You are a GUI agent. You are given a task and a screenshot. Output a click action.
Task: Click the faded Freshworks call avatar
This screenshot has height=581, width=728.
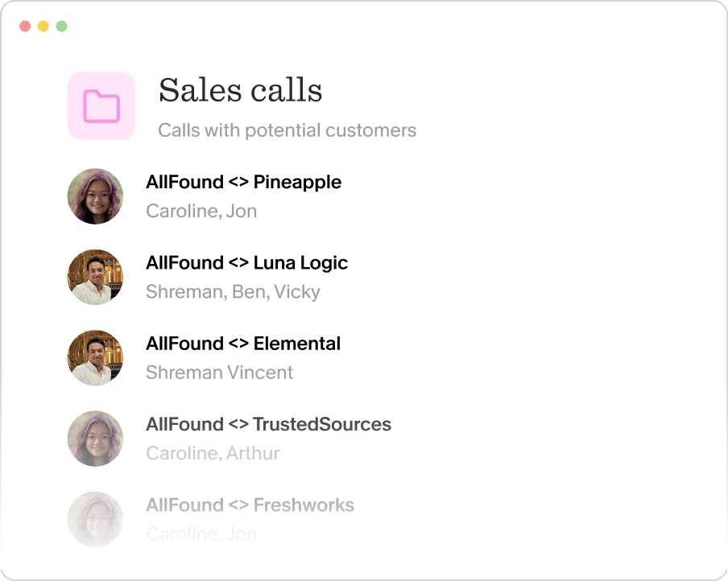pos(95,519)
